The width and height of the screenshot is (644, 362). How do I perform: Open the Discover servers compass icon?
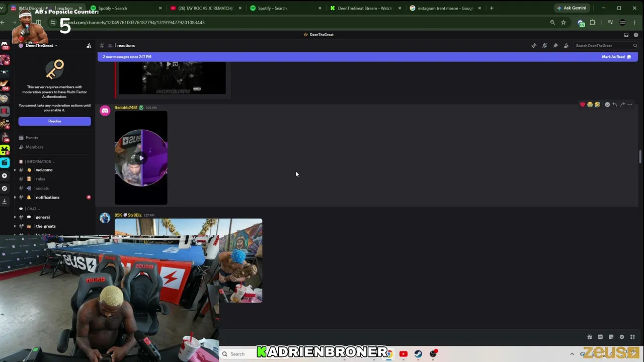click(5, 189)
